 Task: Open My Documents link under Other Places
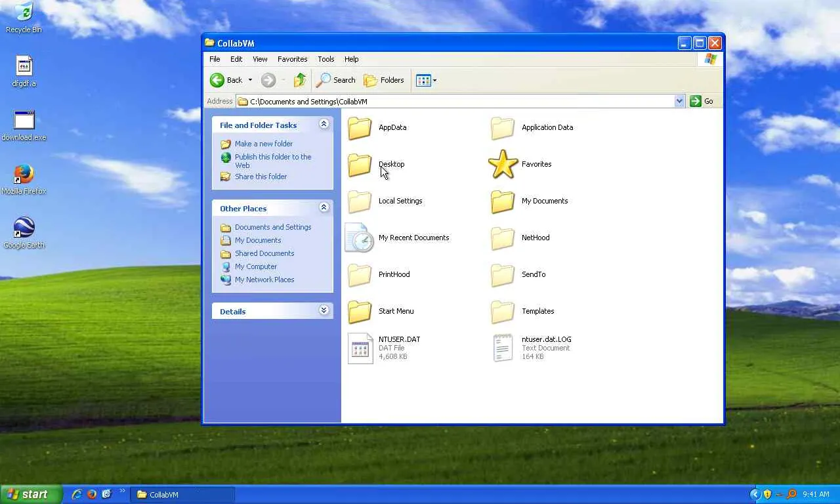click(x=258, y=240)
